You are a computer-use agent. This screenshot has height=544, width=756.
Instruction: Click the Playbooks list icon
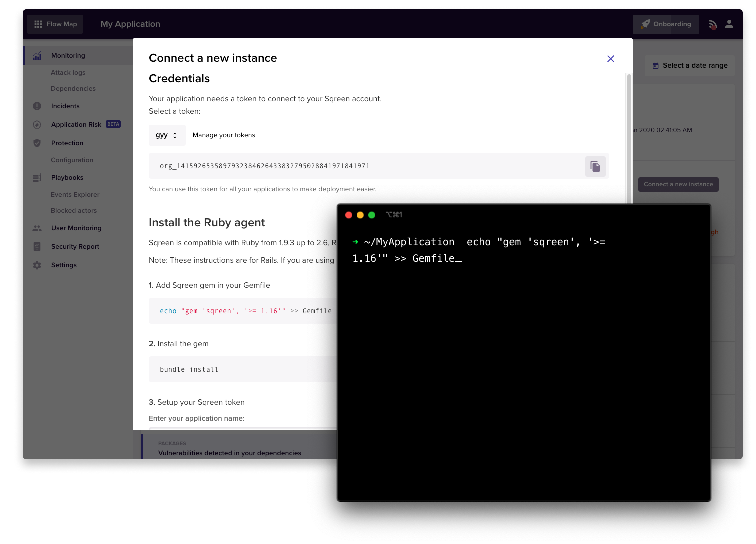coord(37,178)
